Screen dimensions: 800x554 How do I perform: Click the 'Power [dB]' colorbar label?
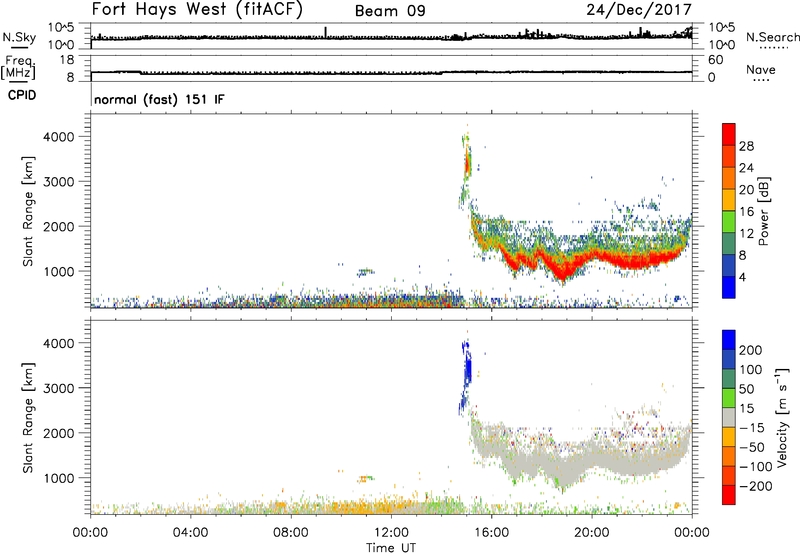click(764, 211)
